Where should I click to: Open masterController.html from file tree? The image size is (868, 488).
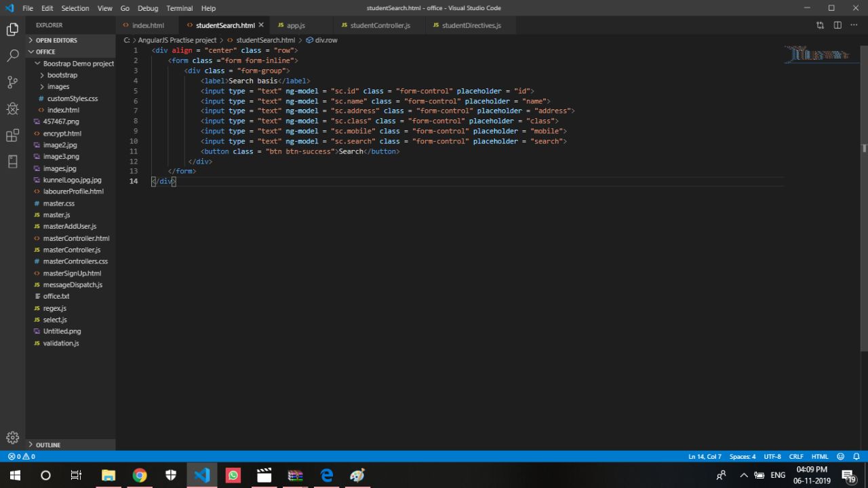pos(76,238)
